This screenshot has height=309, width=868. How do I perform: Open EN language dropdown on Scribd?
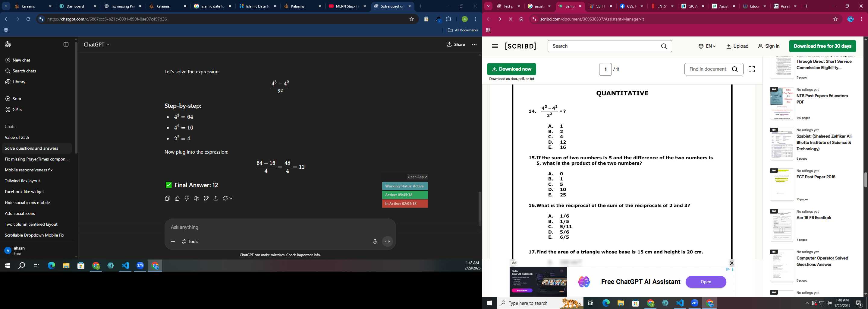pos(707,46)
